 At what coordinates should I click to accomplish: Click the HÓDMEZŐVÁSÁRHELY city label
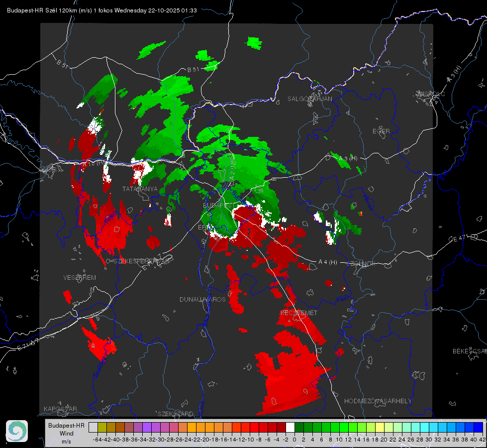378,401
